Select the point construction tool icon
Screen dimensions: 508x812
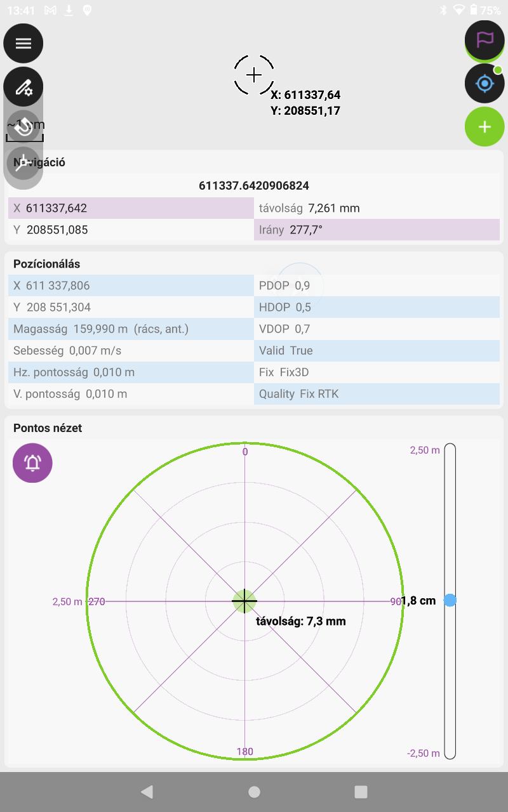tap(23, 163)
